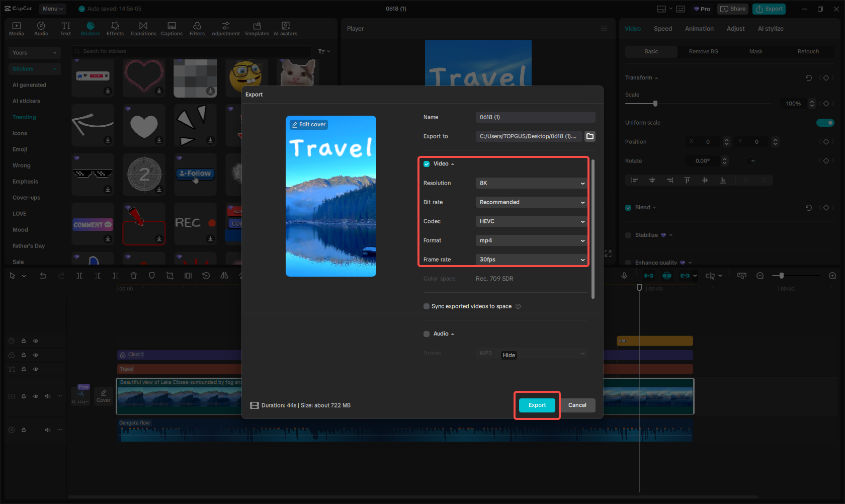Click the folder icon beside Export to path

pos(590,136)
